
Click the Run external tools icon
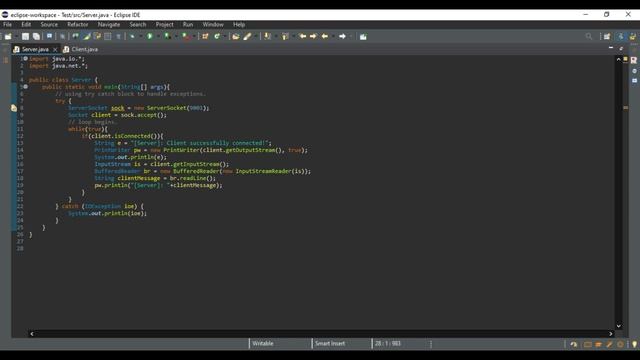185,37
